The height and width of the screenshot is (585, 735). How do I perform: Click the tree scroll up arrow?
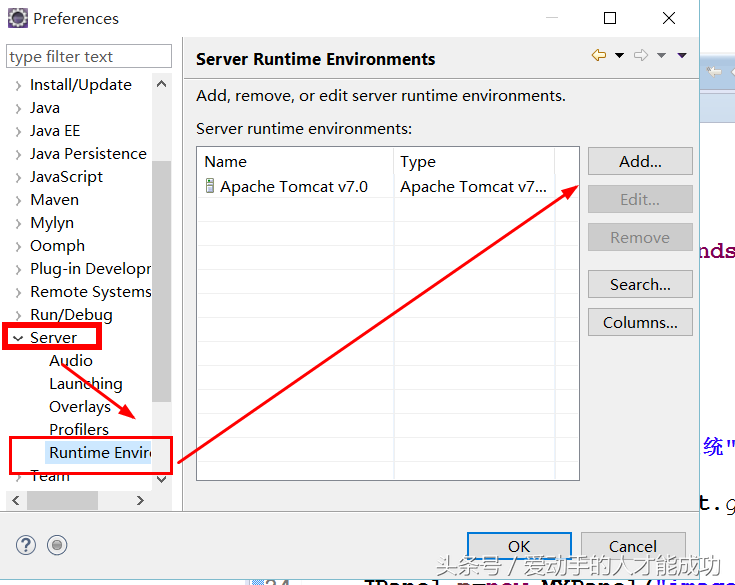click(x=162, y=84)
